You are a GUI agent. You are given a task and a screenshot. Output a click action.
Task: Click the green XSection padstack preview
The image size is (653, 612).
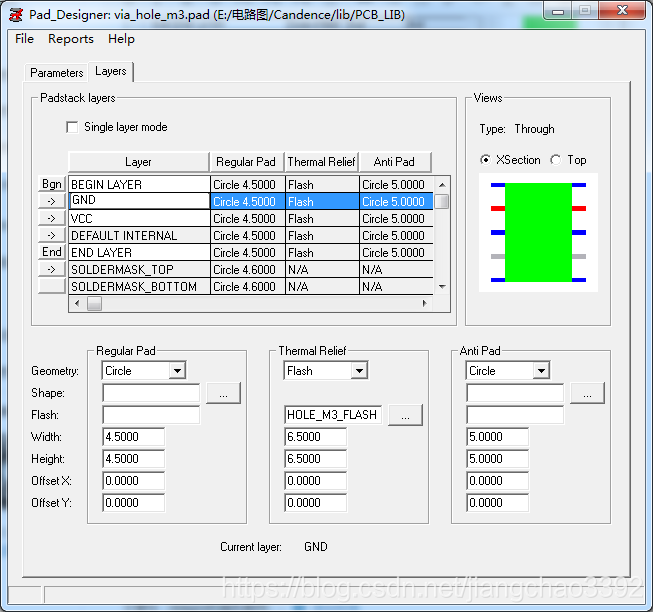[x=538, y=232]
